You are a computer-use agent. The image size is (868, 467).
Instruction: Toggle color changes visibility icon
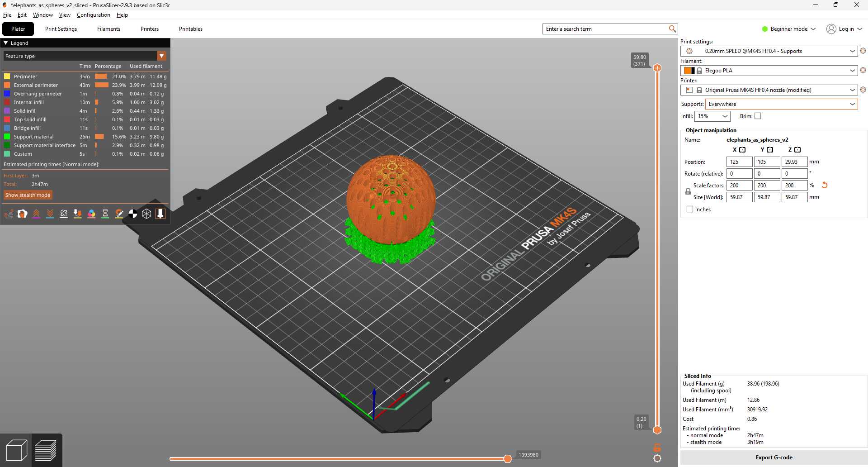click(x=91, y=214)
